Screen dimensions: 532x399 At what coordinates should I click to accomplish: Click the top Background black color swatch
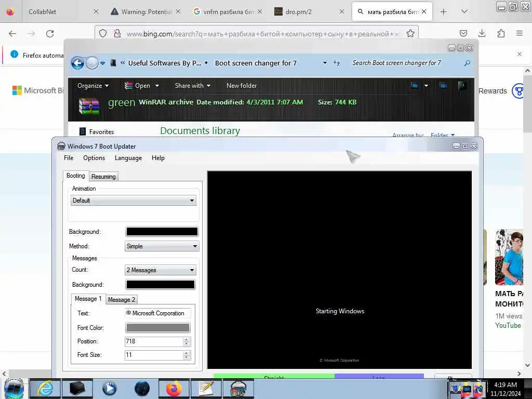pos(162,231)
